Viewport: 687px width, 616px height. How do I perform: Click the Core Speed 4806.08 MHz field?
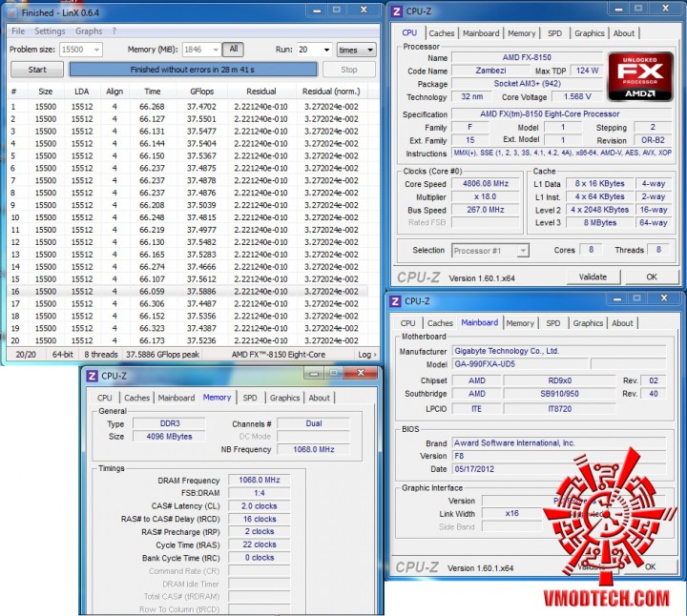486,184
